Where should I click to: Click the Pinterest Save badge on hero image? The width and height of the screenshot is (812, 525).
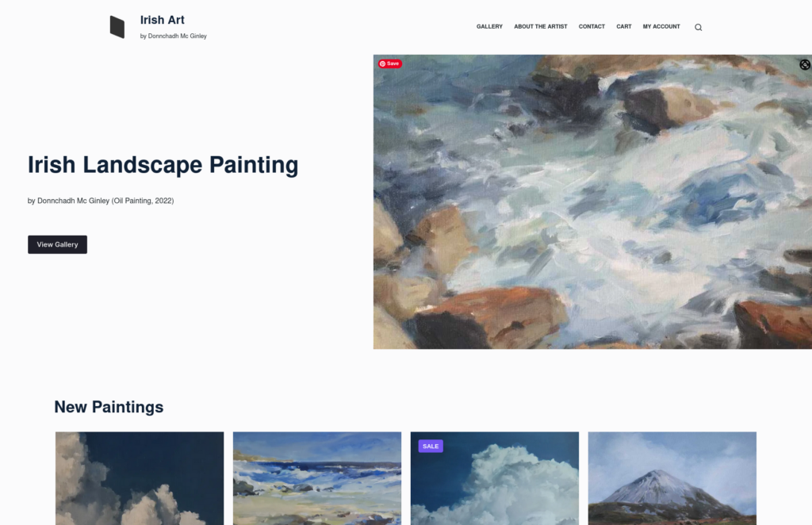[390, 63]
